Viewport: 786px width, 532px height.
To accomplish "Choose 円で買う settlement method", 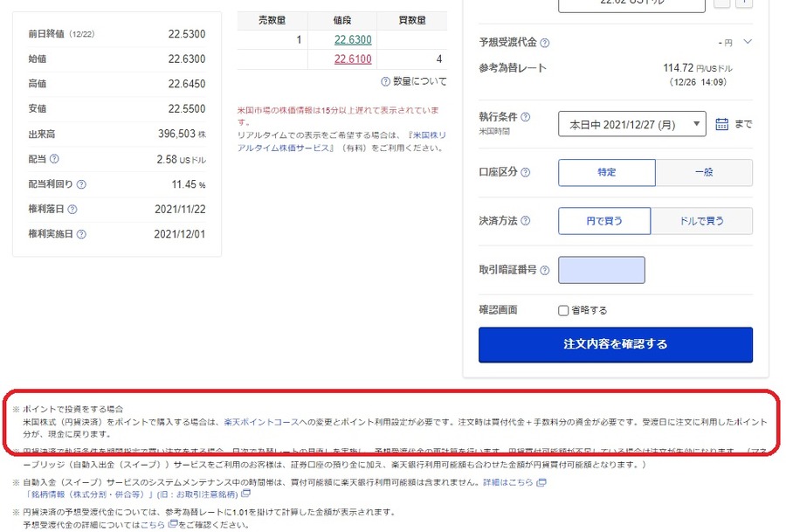I will (x=604, y=221).
